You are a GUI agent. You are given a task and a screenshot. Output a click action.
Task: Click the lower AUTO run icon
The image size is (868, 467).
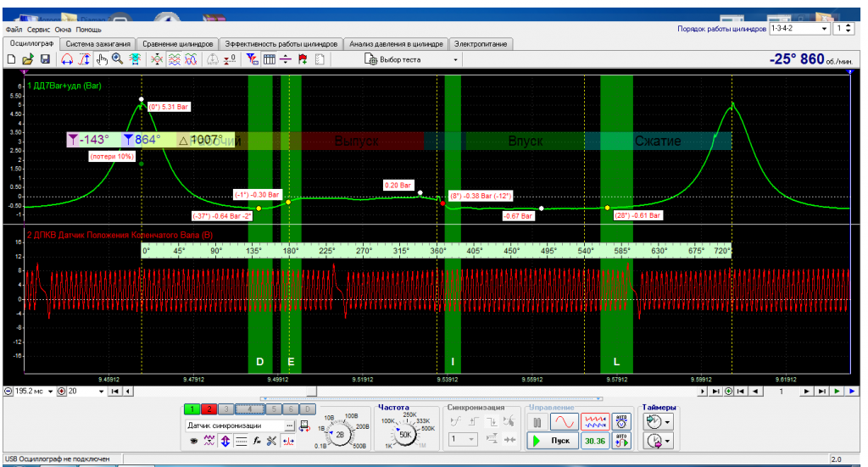[x=621, y=441]
